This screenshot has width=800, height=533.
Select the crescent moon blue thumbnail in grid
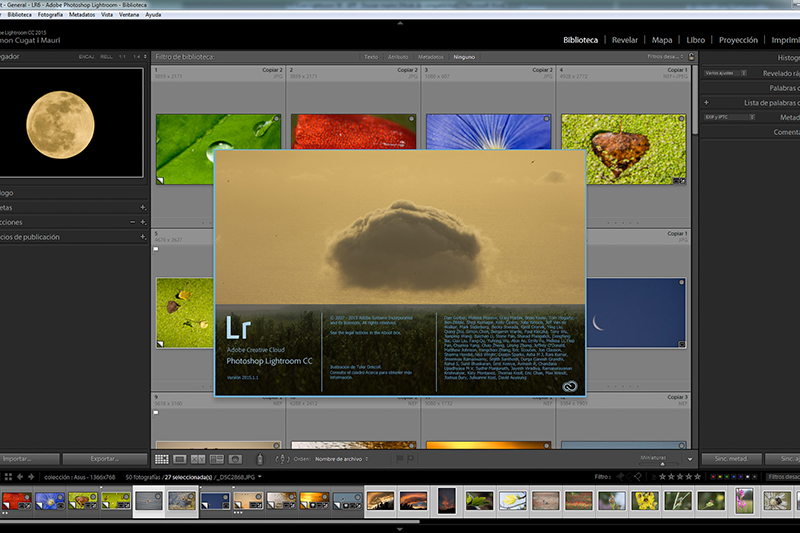click(636, 313)
